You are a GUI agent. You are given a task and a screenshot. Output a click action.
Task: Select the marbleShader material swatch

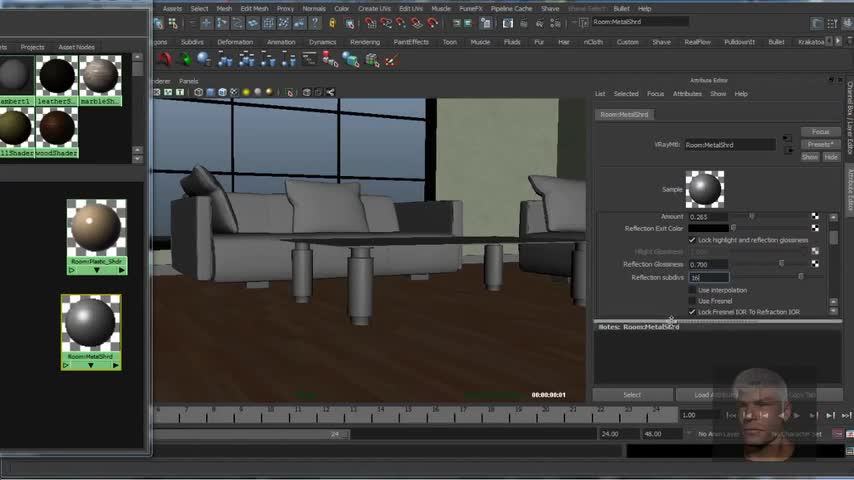click(100, 81)
